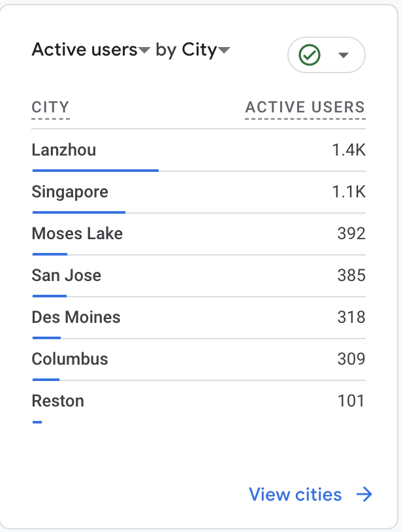Click the green checkmark data quality icon
Viewport: 401px width, 532px height.
tap(309, 56)
